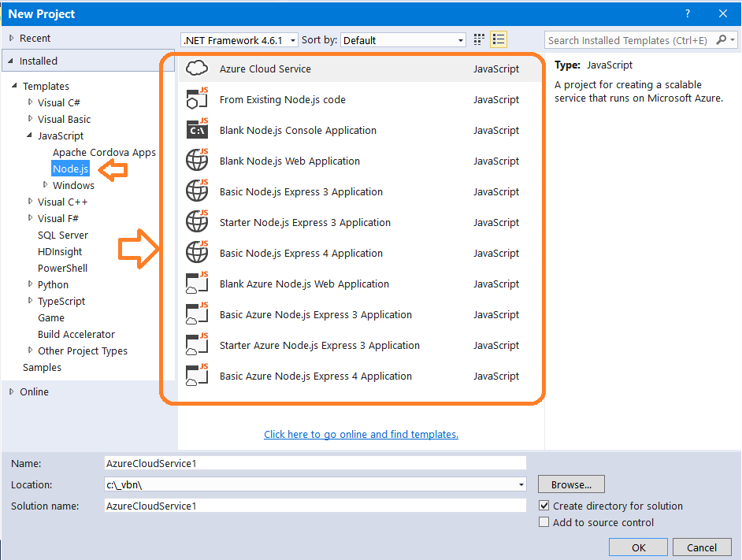The image size is (742, 560).
Task: Focus the Search Installed Templates field
Action: point(629,40)
